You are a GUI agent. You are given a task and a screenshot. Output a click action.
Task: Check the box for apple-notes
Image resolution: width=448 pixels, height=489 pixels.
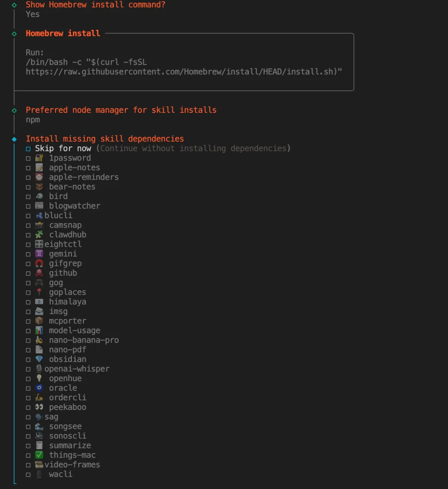tap(28, 168)
